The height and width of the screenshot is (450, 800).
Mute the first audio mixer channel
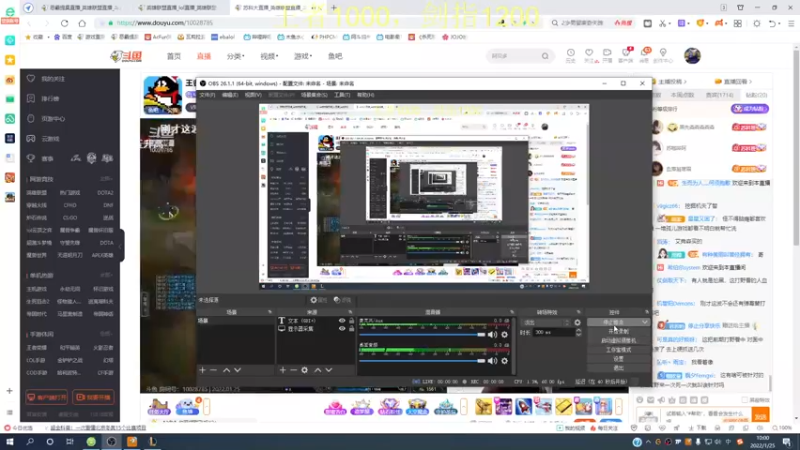492,335
